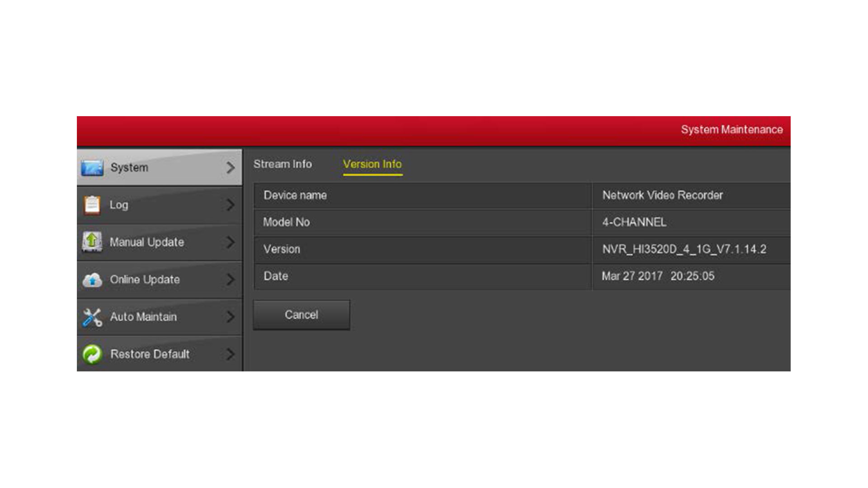Click the Manual Update arrow icon

[x=92, y=242]
